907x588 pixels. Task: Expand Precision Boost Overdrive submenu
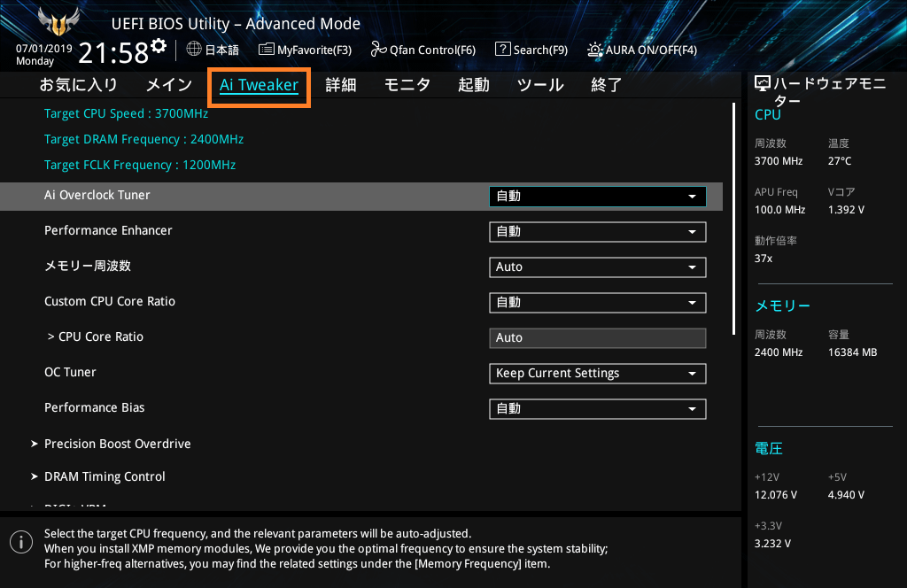tap(117, 444)
